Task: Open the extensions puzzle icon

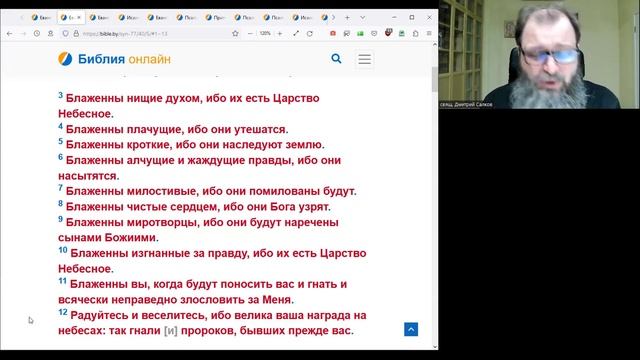Action: tap(415, 33)
